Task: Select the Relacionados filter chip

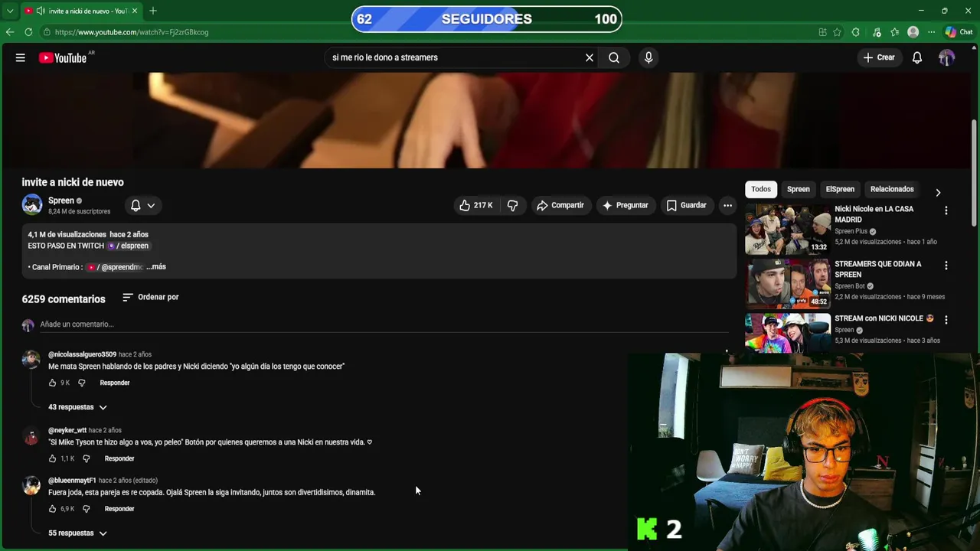Action: (x=892, y=189)
